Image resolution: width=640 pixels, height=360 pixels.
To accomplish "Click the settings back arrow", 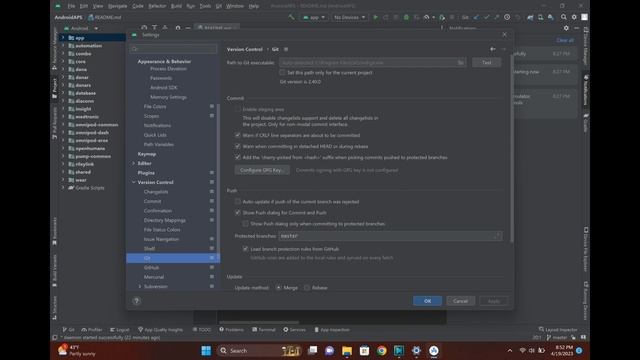I will click(x=493, y=49).
